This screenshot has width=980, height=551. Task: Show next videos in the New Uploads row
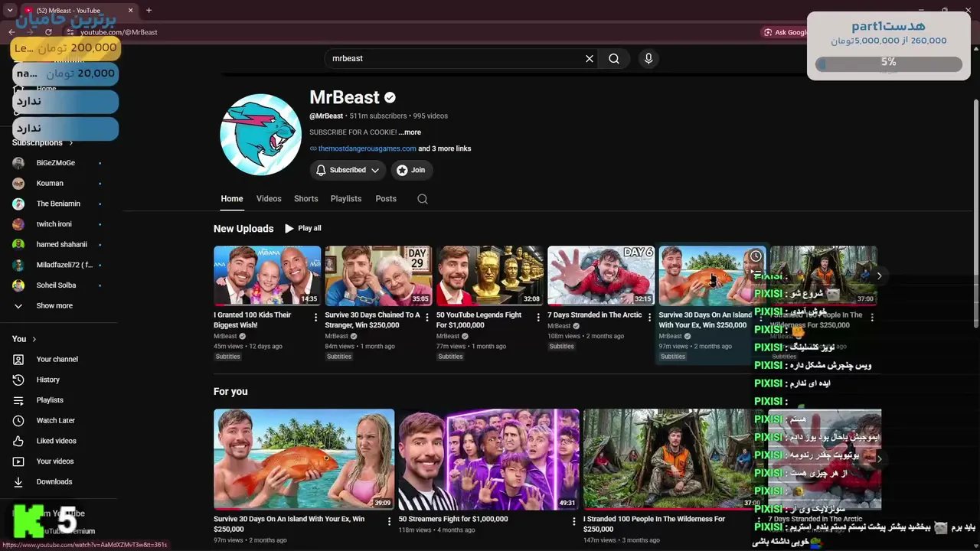879,275
